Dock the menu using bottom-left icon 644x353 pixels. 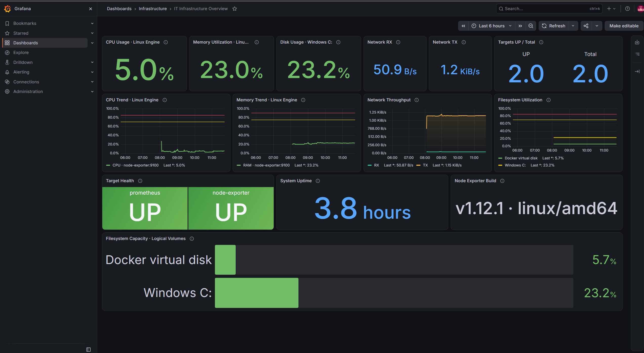(x=88, y=349)
